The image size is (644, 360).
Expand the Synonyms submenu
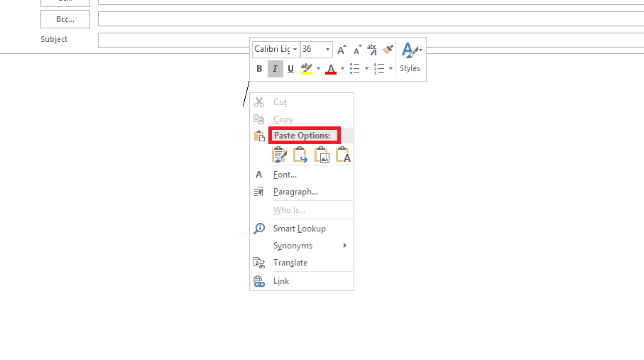[302, 246]
